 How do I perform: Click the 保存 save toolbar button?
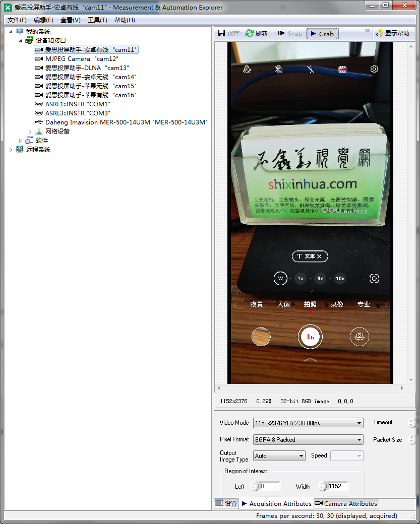(229, 33)
